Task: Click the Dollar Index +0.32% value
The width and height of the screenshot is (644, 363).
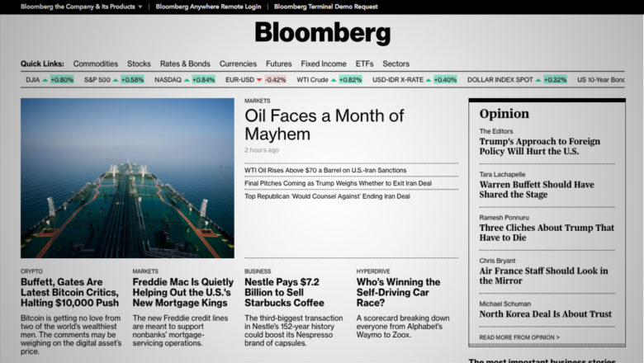Action: coord(555,79)
